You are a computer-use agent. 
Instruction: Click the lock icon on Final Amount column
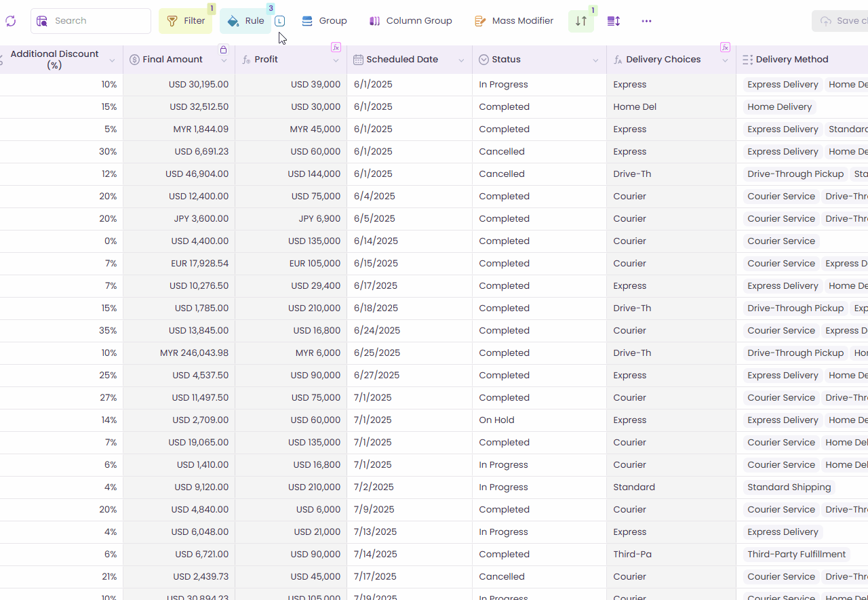[223, 49]
